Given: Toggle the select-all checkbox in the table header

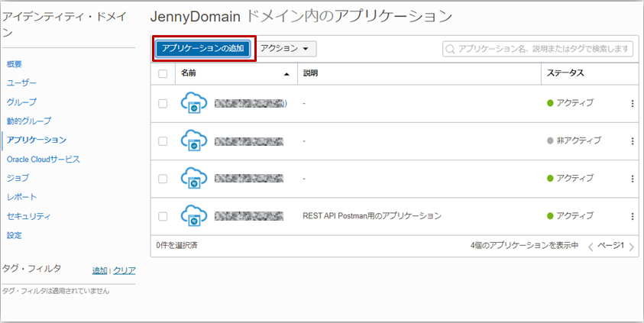Looking at the screenshot, I should tap(163, 74).
